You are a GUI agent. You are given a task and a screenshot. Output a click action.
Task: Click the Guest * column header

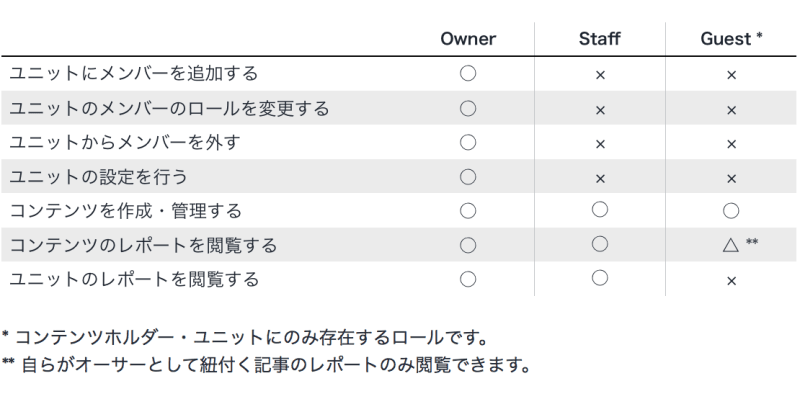731,39
